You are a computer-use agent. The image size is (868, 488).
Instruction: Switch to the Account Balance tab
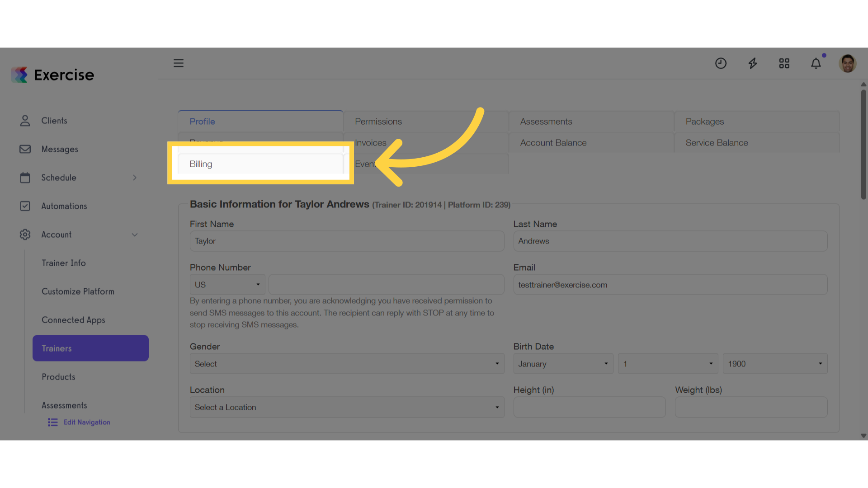[591, 142]
